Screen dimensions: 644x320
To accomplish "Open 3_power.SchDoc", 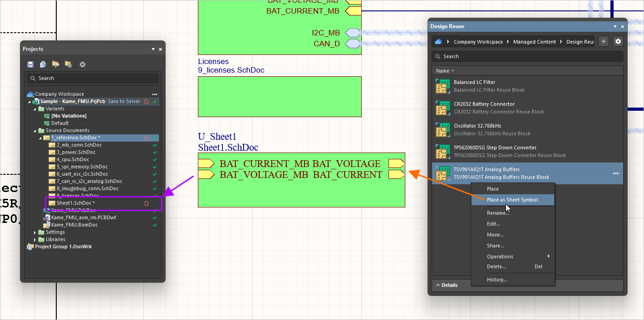I will pos(76,152).
